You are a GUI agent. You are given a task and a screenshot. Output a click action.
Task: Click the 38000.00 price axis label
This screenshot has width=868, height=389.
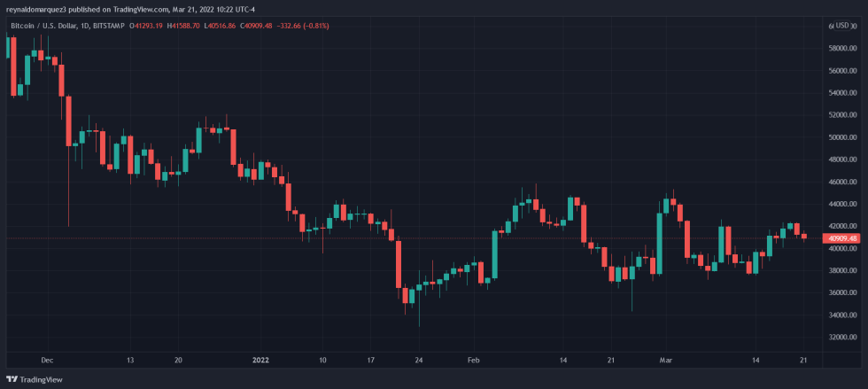coord(843,271)
